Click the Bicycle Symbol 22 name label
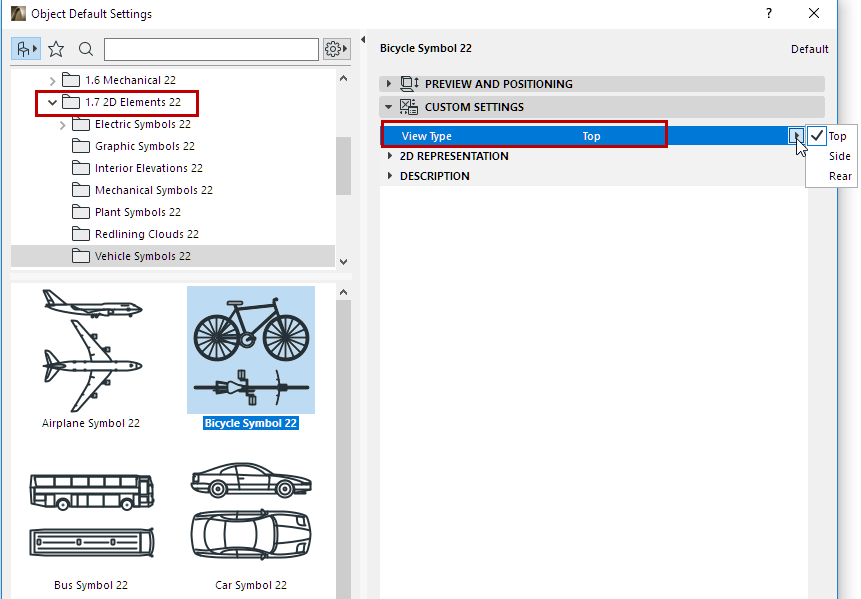The image size is (861, 599). pyautogui.click(x=251, y=423)
